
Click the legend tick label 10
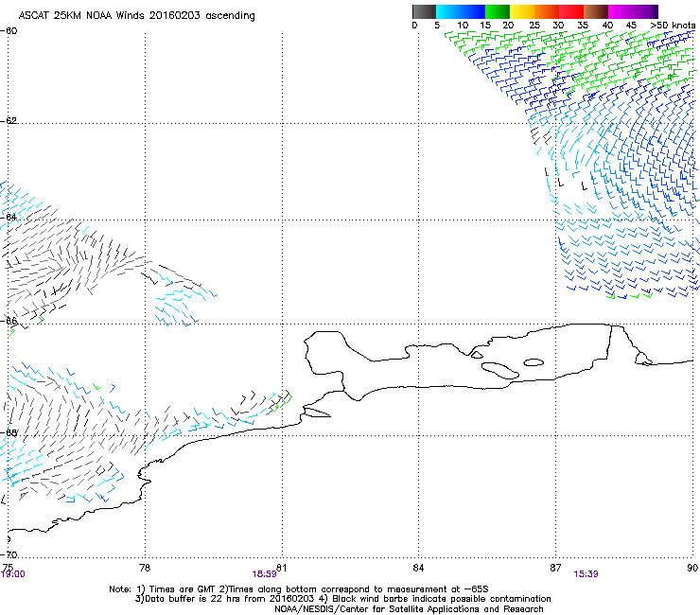pos(463,26)
